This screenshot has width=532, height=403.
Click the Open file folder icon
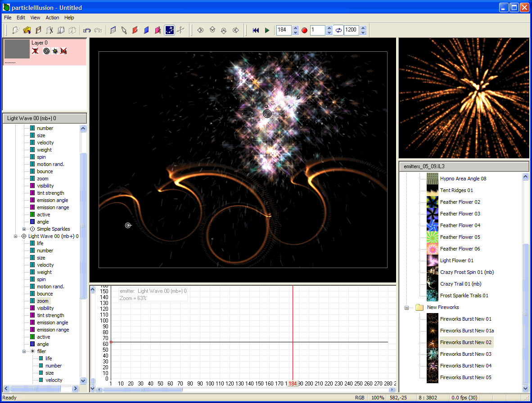(27, 30)
